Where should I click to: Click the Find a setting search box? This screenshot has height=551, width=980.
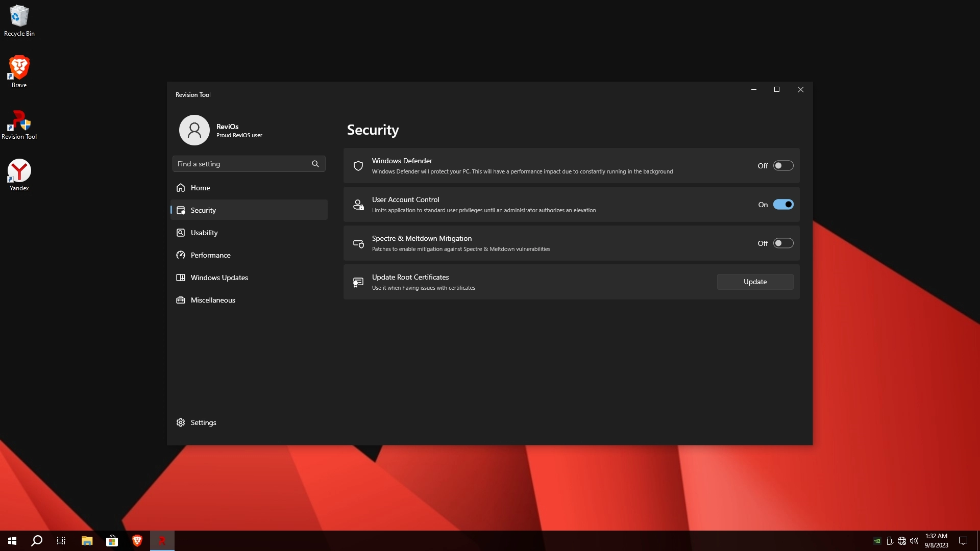point(241,164)
